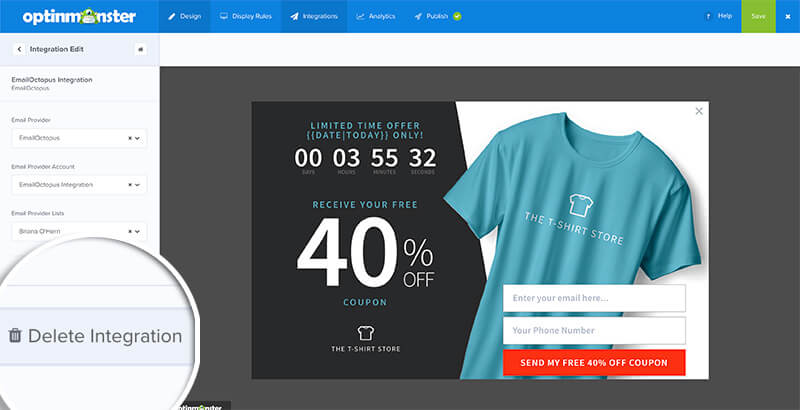Click the green Publish status checkmark
The width and height of the screenshot is (800, 410).
click(x=457, y=16)
